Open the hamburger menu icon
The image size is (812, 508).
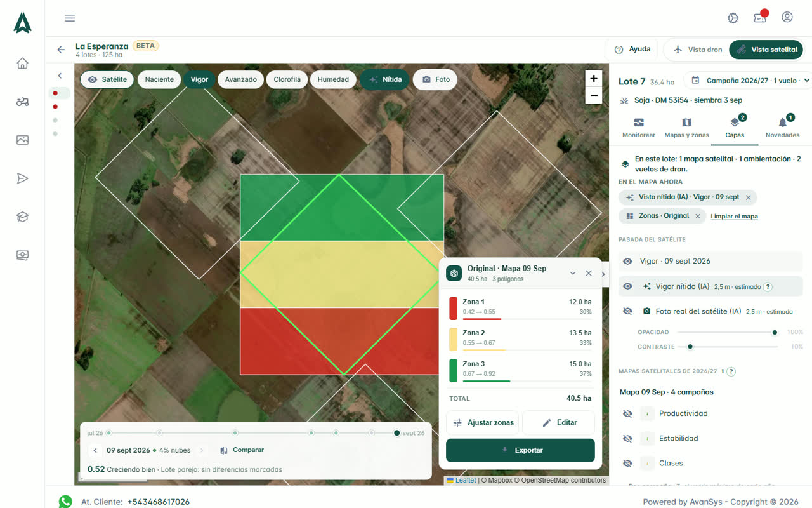[x=70, y=18]
